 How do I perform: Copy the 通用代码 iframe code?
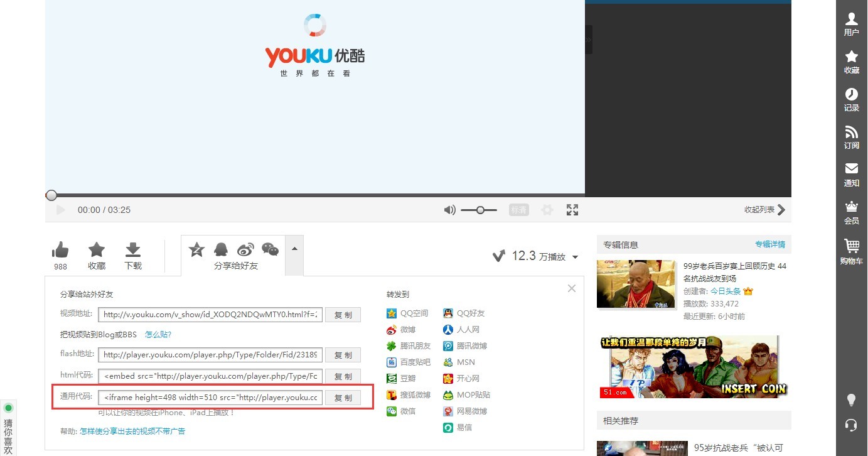[343, 398]
